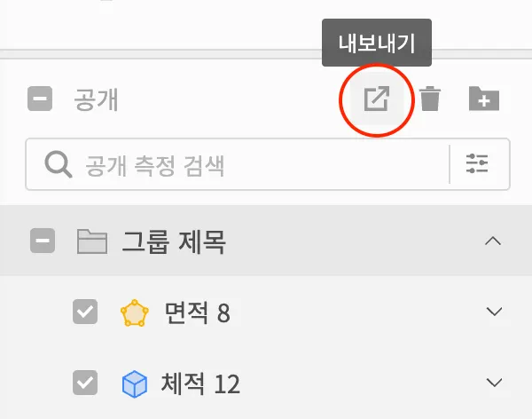Uncheck the 면적 8 checkbox

(x=85, y=312)
